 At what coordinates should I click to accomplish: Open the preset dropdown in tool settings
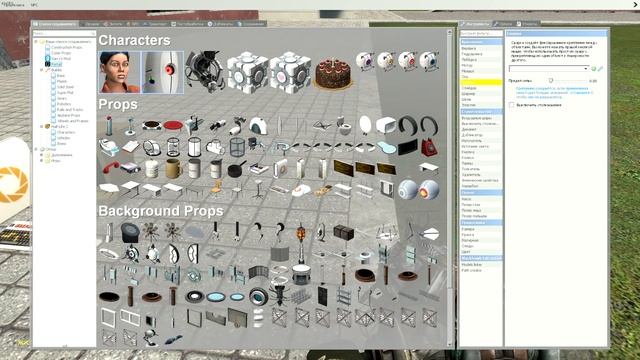(x=549, y=69)
